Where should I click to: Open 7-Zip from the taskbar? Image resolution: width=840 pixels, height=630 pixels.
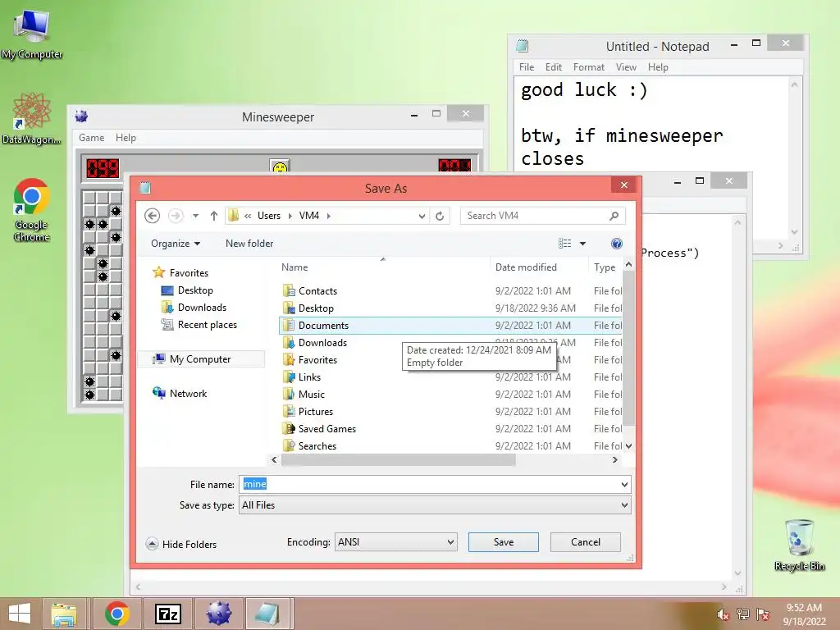(x=167, y=614)
